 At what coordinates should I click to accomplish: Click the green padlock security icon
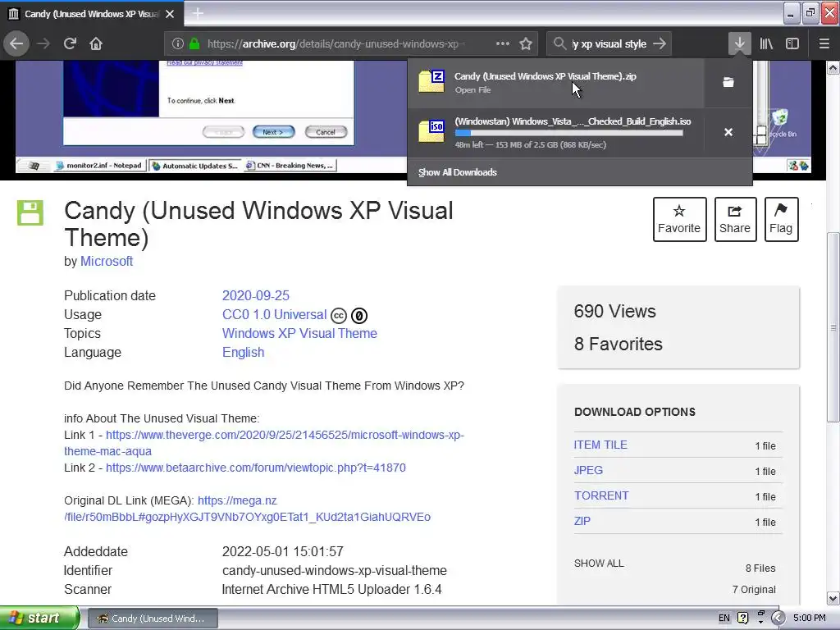(194, 44)
